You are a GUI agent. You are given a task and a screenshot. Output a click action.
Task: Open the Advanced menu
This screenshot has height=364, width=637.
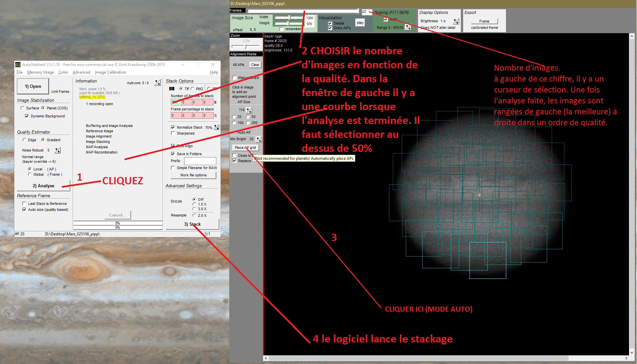pyautogui.click(x=81, y=72)
